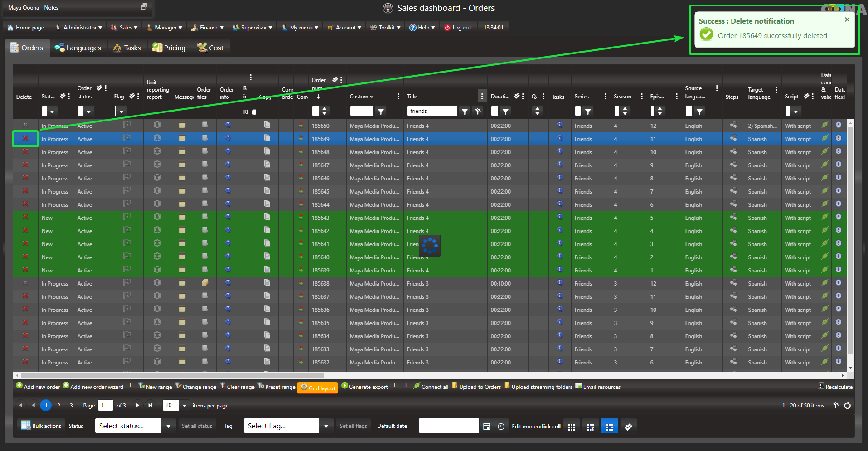
Task: Toggle the checkmark edit mode button
Action: pyautogui.click(x=628, y=427)
